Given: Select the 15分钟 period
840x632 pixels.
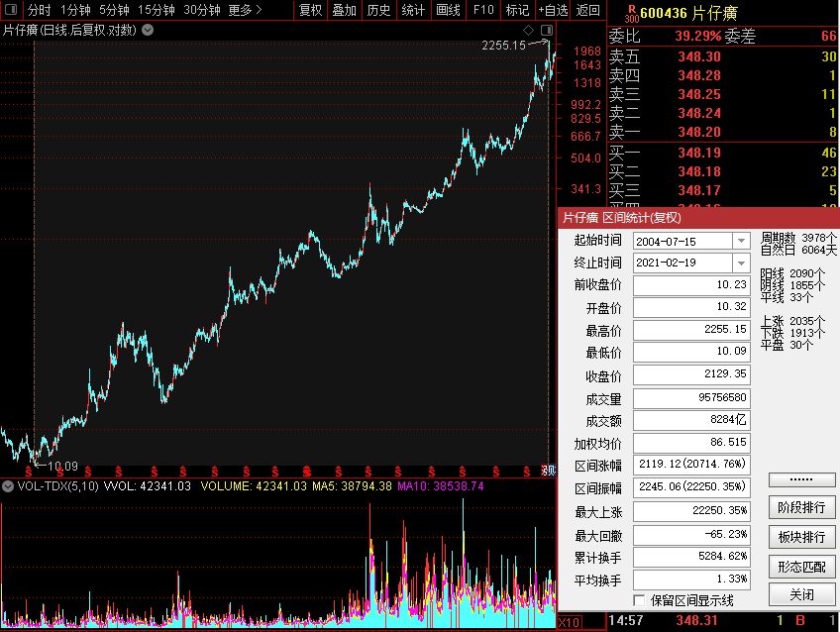Looking at the screenshot, I should pos(156,10).
